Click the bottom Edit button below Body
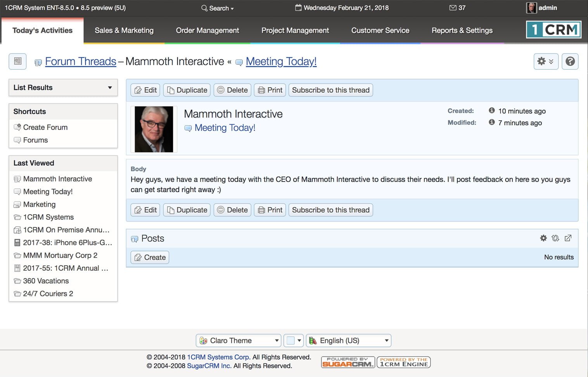 [x=145, y=210]
